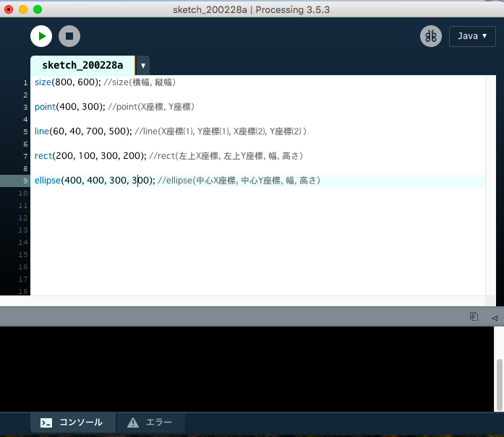Click the red close window button
This screenshot has height=437, width=504.
coord(9,9)
